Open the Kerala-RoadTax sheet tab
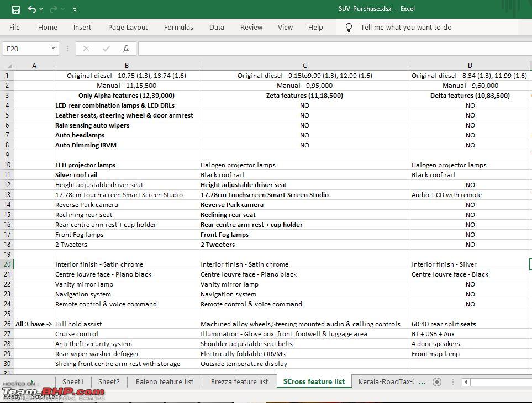The height and width of the screenshot is (403, 532). pyautogui.click(x=386, y=381)
